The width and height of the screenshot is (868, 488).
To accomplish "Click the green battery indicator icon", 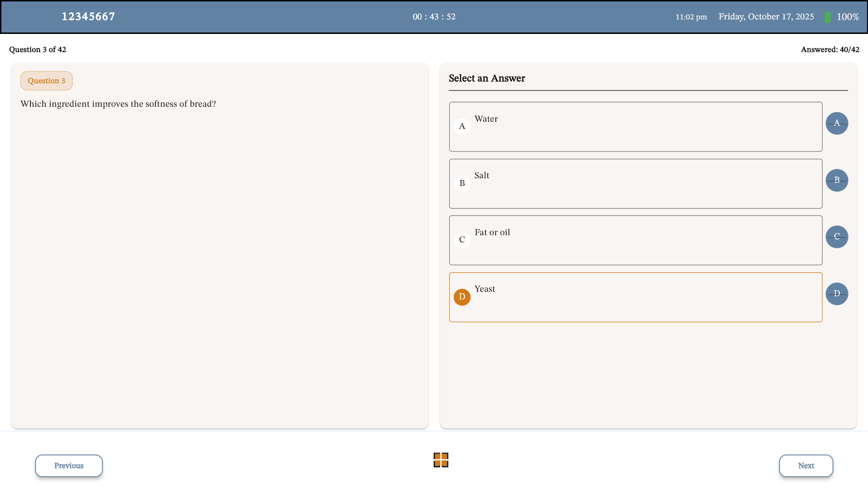I will [x=827, y=17].
